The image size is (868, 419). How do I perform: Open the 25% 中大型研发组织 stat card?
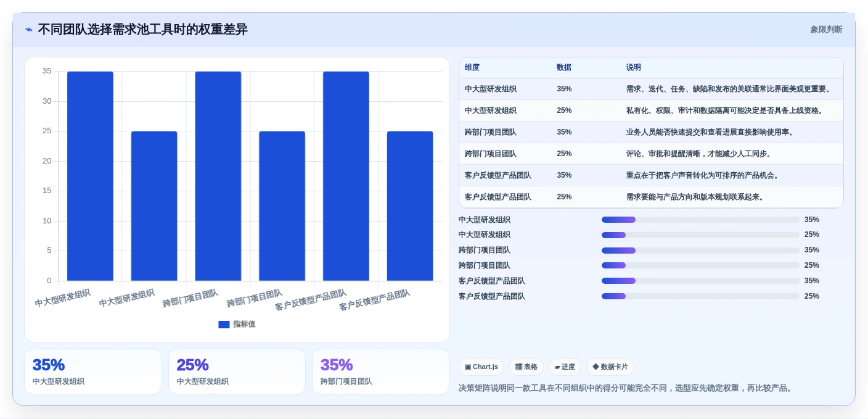tap(237, 371)
